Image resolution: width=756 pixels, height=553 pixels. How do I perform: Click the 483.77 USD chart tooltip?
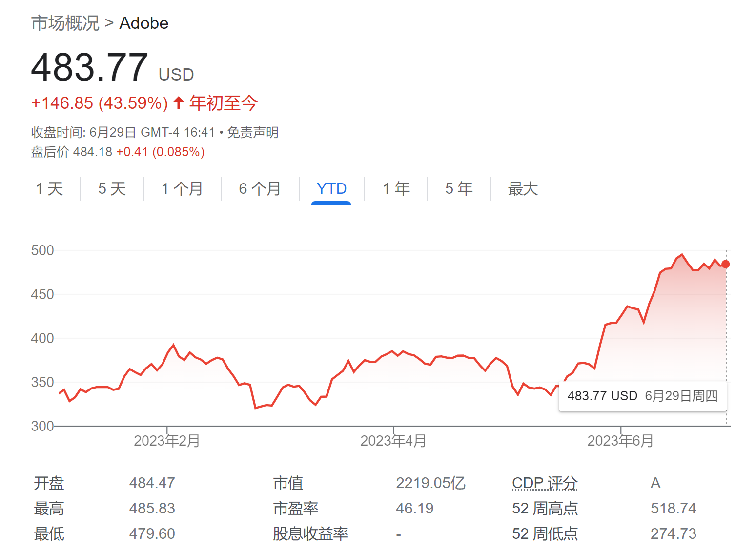[x=643, y=396]
